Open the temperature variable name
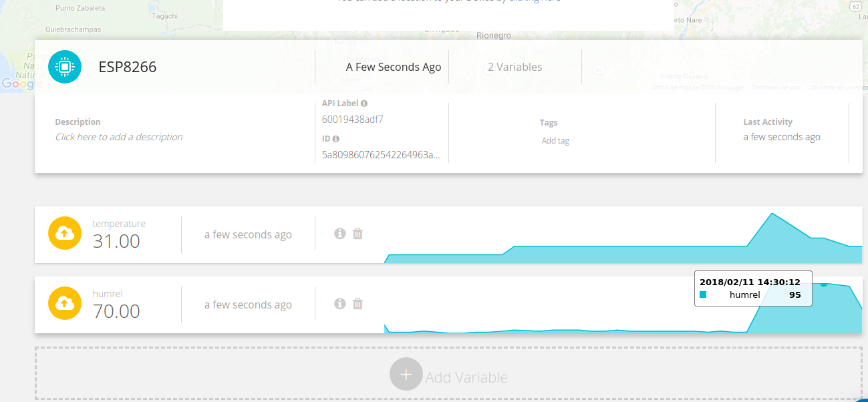This screenshot has width=868, height=402. click(x=119, y=224)
